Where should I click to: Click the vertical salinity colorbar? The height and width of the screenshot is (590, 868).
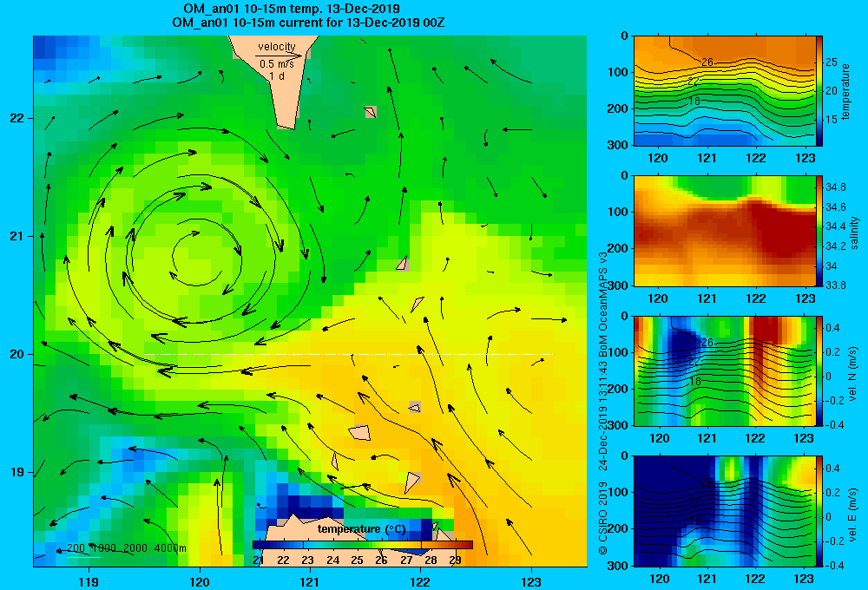tap(819, 231)
